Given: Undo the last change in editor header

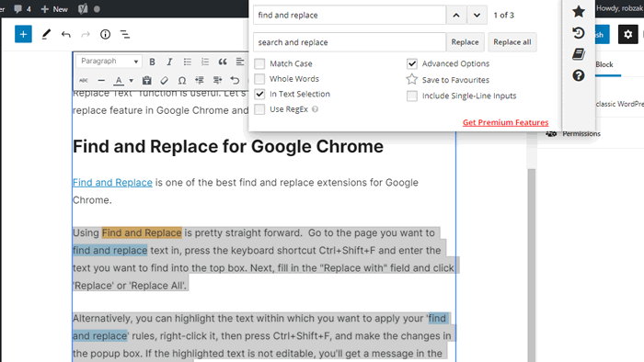Looking at the screenshot, I should (65, 34).
